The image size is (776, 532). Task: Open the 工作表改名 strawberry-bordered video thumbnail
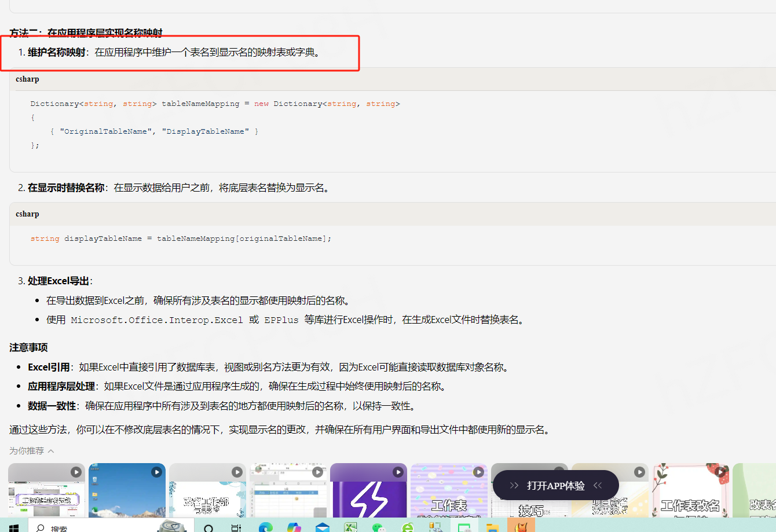coord(690,490)
